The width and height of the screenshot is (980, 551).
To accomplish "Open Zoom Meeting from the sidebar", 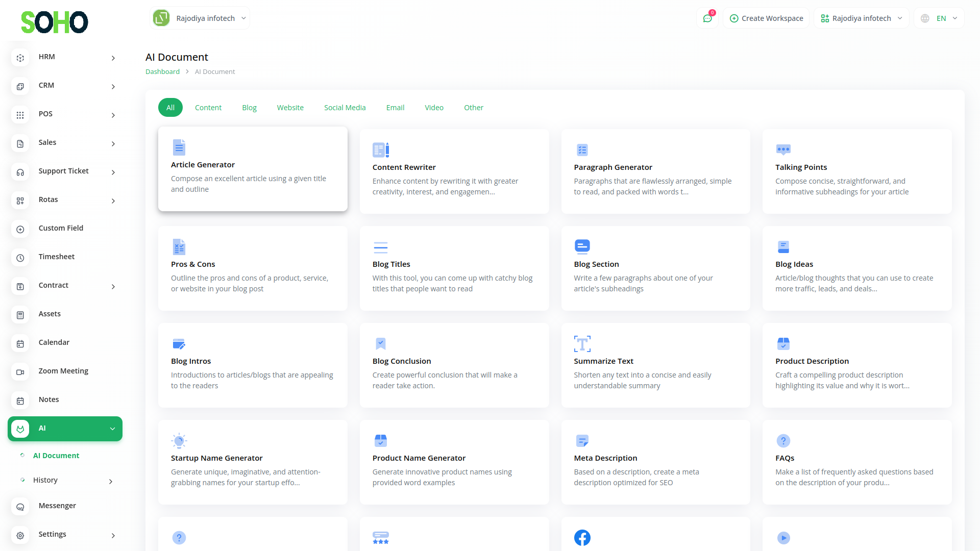I will click(63, 371).
